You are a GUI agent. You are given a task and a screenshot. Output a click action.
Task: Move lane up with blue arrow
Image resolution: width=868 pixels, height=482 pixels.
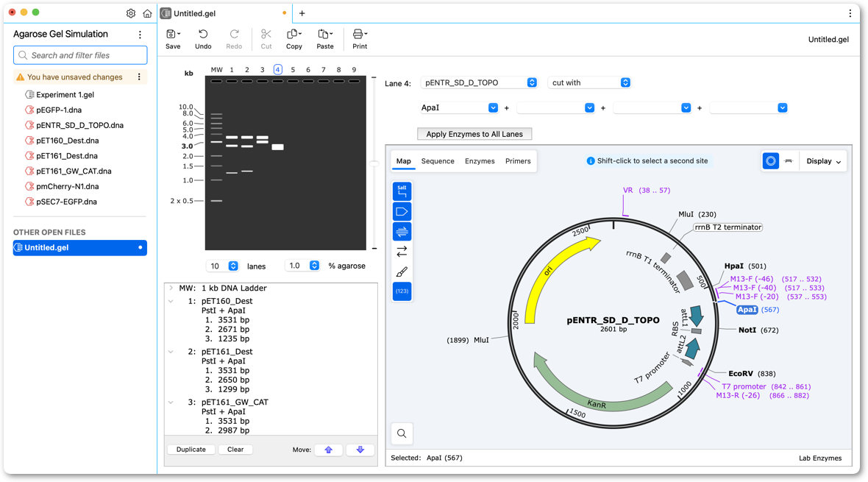[328, 450]
